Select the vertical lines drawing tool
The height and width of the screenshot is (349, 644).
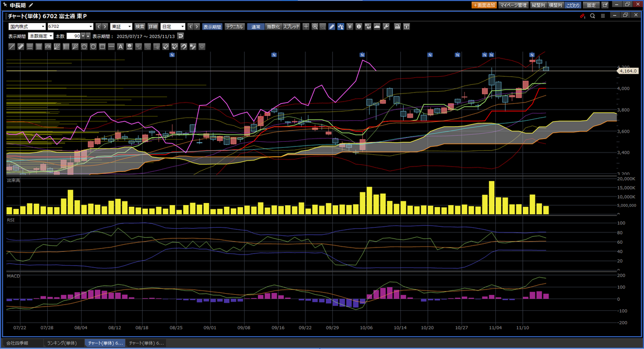66,46
